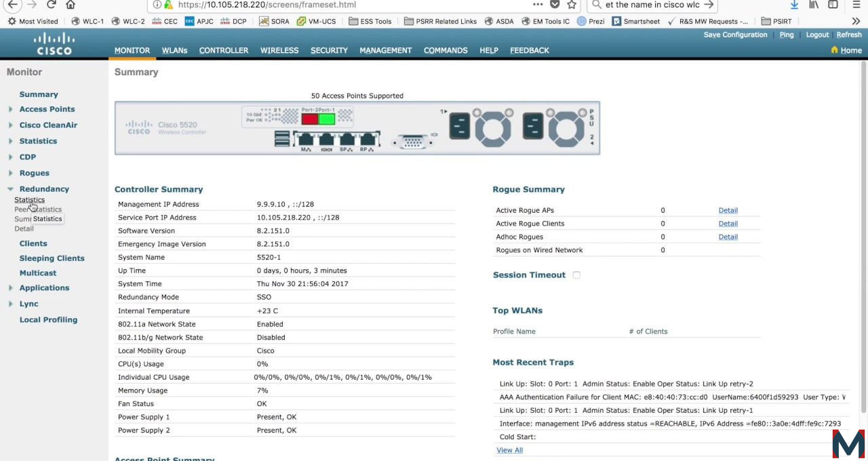Click the green Port-1 indicator on controller image
The width and height of the screenshot is (868, 461).
pos(327,119)
